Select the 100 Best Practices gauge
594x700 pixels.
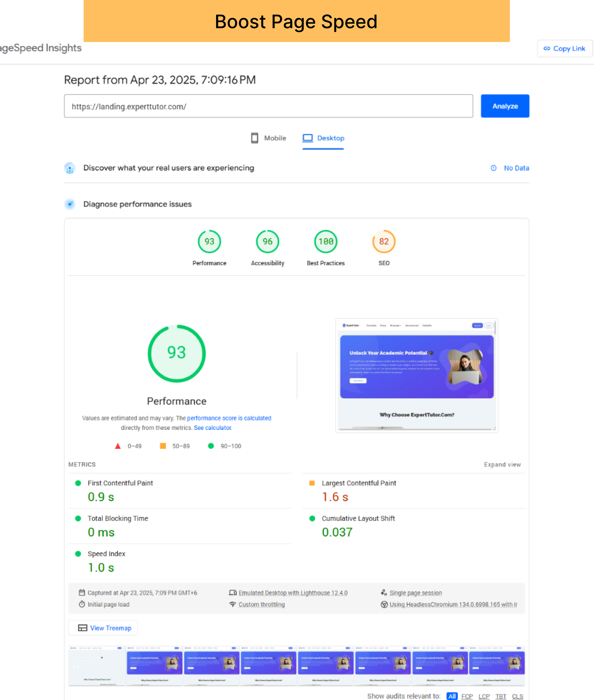(326, 241)
